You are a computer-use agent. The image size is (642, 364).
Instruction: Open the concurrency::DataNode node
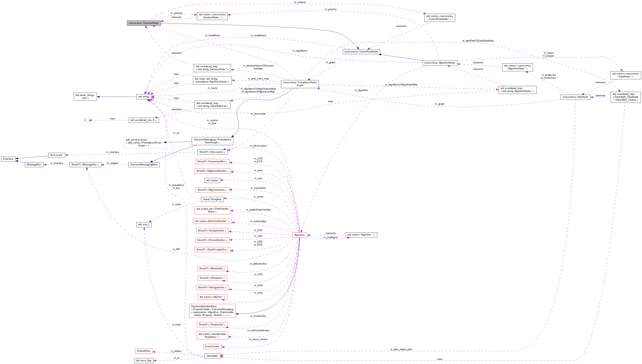tap(575, 97)
